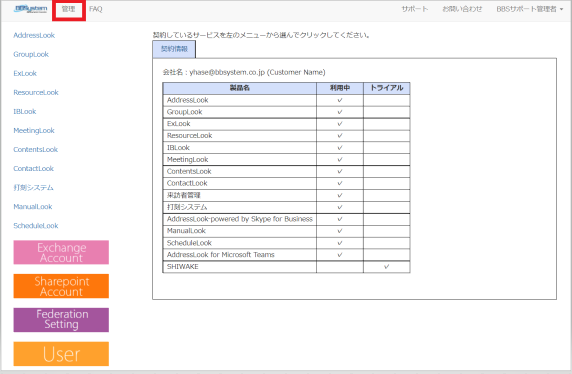Click the ContentsLook table row name
Image resolution: width=572 pixels, height=374 pixels.
[x=189, y=171]
